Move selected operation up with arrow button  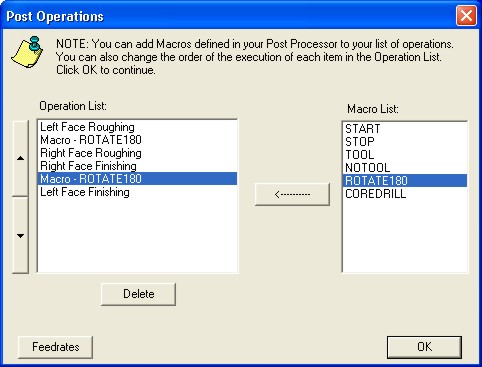[x=20, y=158]
